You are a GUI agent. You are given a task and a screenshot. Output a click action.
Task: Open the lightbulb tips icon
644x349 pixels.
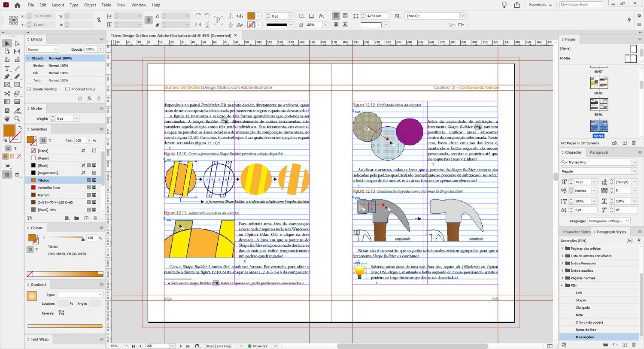(504, 5)
